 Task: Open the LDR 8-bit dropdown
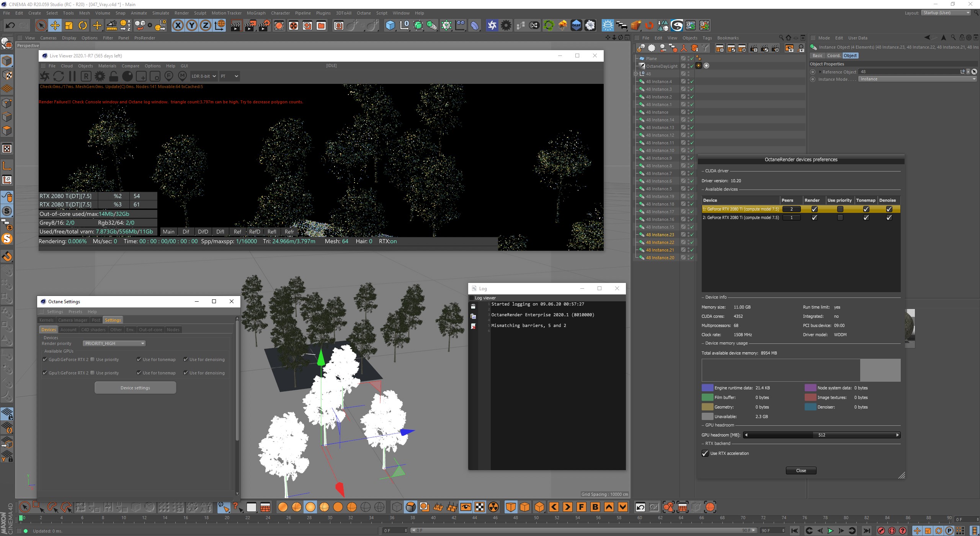pos(204,76)
